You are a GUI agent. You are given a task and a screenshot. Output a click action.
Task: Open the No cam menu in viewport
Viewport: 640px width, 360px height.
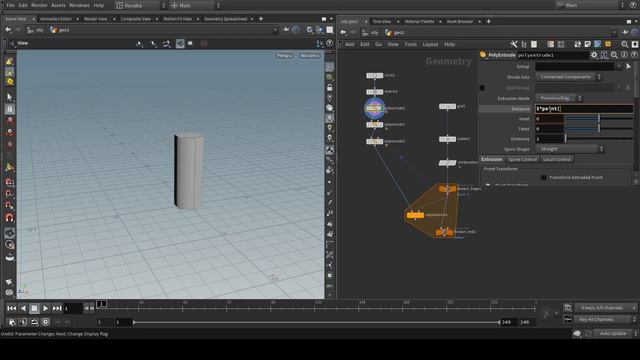[309, 56]
